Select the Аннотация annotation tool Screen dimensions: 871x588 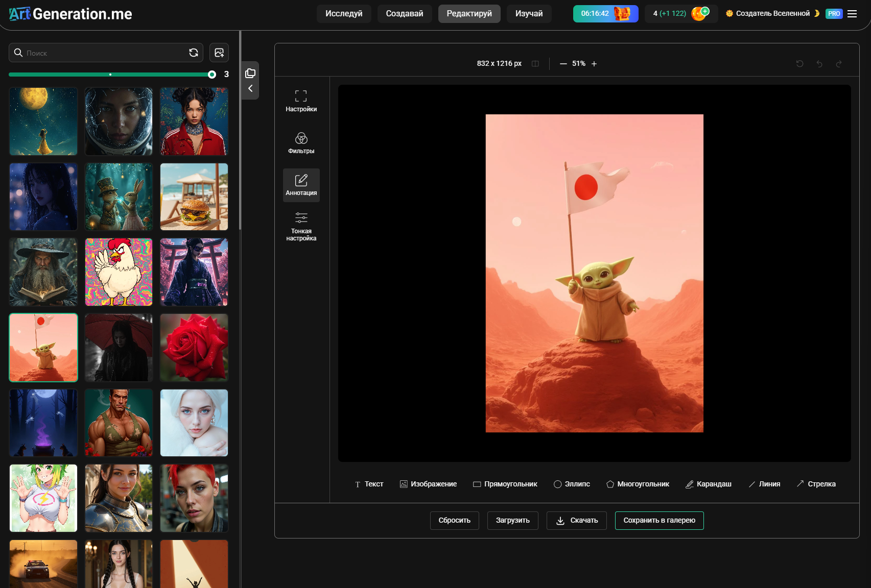301,185
